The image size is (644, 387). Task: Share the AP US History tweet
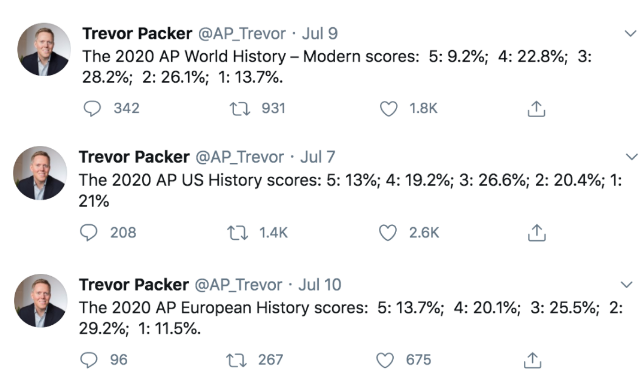coord(536,233)
